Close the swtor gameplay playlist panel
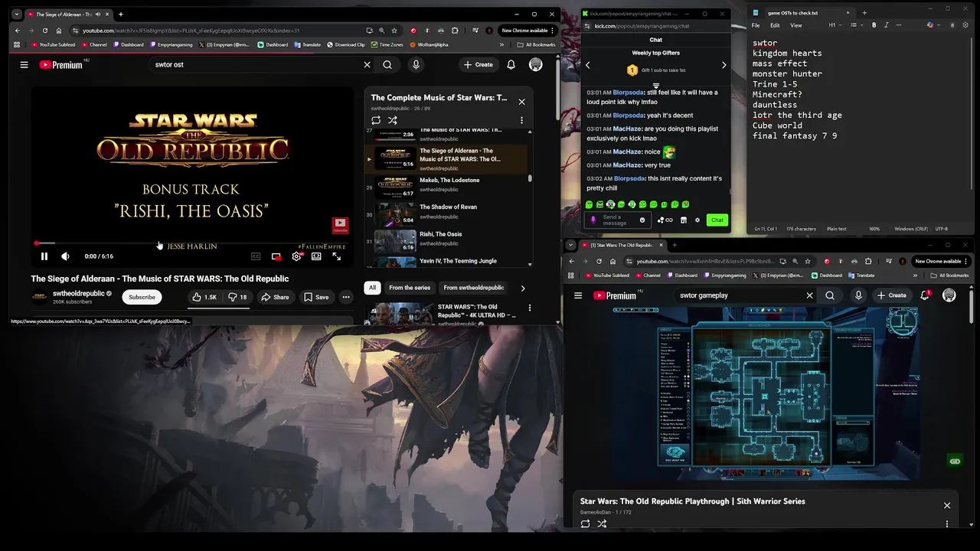The height and width of the screenshot is (551, 980). pyautogui.click(x=947, y=506)
